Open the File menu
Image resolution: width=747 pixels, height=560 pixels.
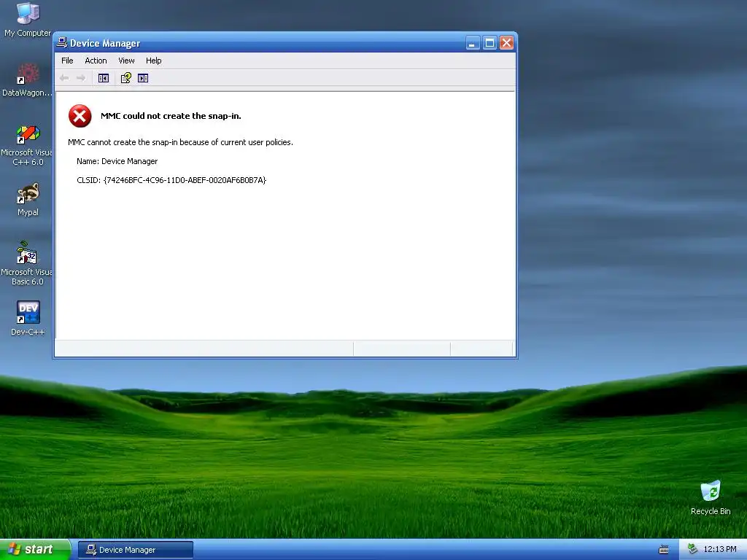pos(67,61)
